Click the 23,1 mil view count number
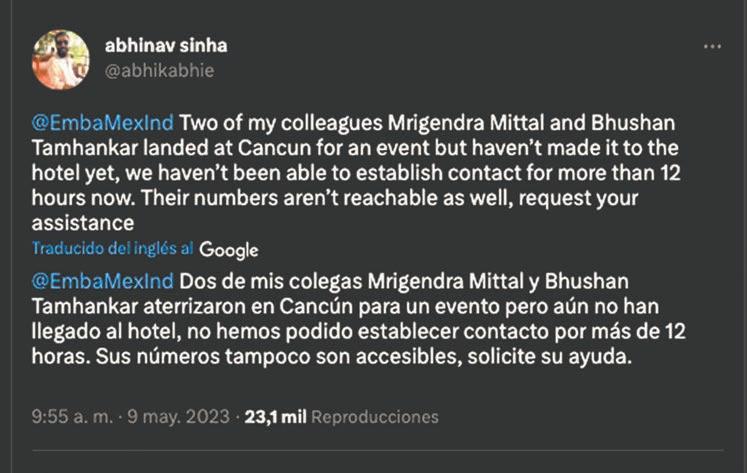 point(277,416)
